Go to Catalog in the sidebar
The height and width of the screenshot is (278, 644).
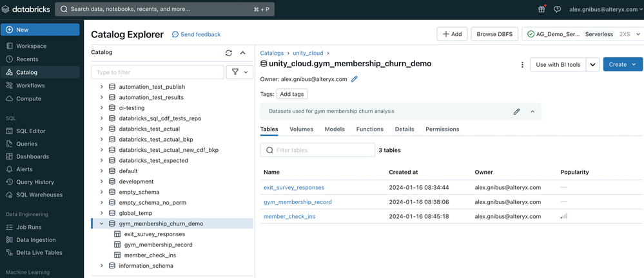coord(40,72)
